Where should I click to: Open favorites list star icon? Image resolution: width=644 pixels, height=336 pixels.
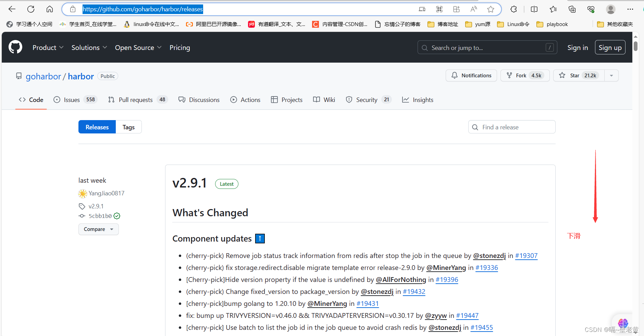pos(553,9)
